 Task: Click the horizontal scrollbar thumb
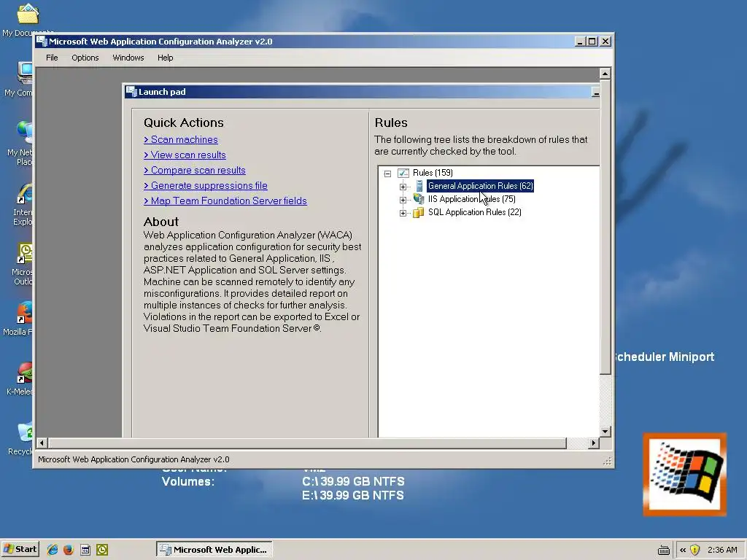pos(307,443)
